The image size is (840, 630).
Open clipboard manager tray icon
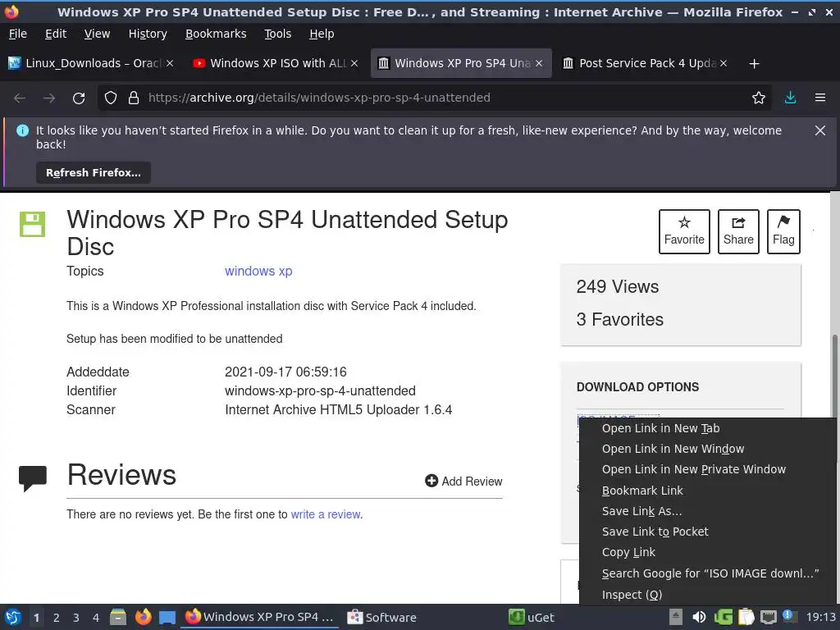coord(746,617)
